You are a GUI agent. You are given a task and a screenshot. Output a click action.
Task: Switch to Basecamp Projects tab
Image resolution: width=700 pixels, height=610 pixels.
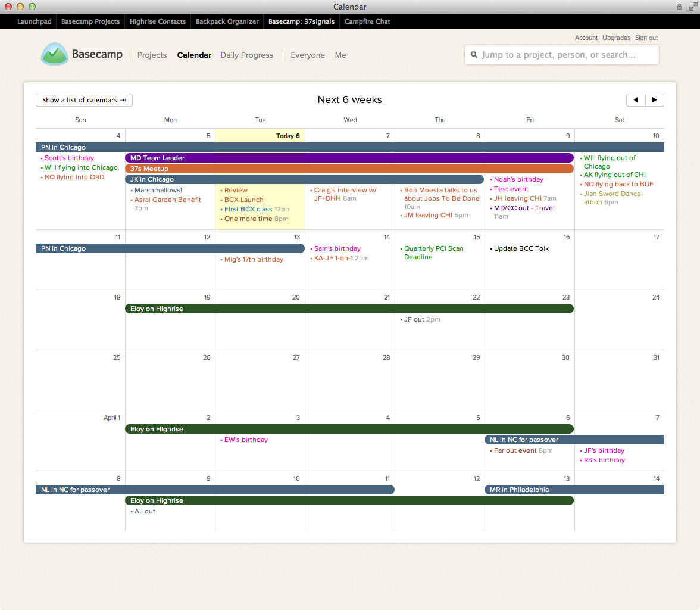coord(90,21)
